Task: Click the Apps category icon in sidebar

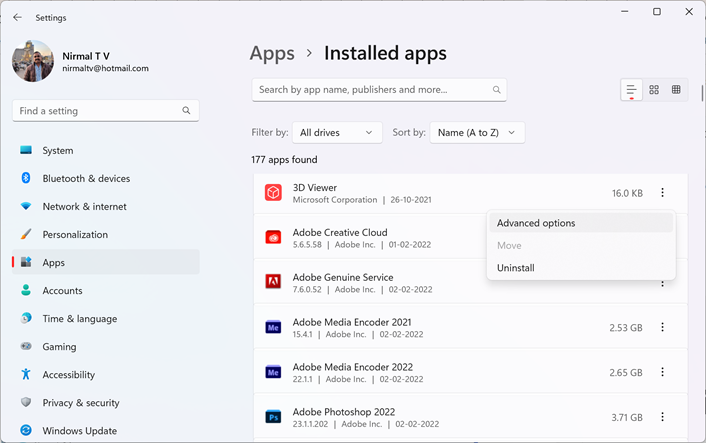Action: coord(26,262)
